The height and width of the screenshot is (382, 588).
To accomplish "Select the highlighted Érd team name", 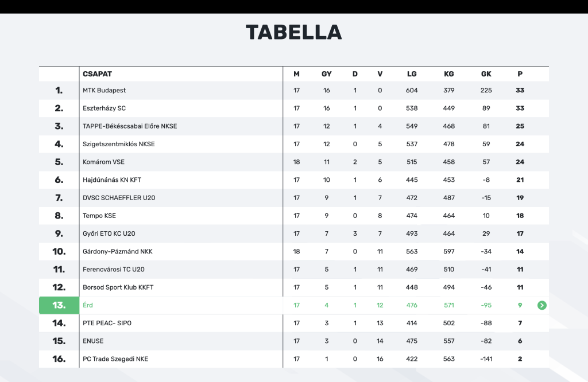I will pyautogui.click(x=88, y=305).
